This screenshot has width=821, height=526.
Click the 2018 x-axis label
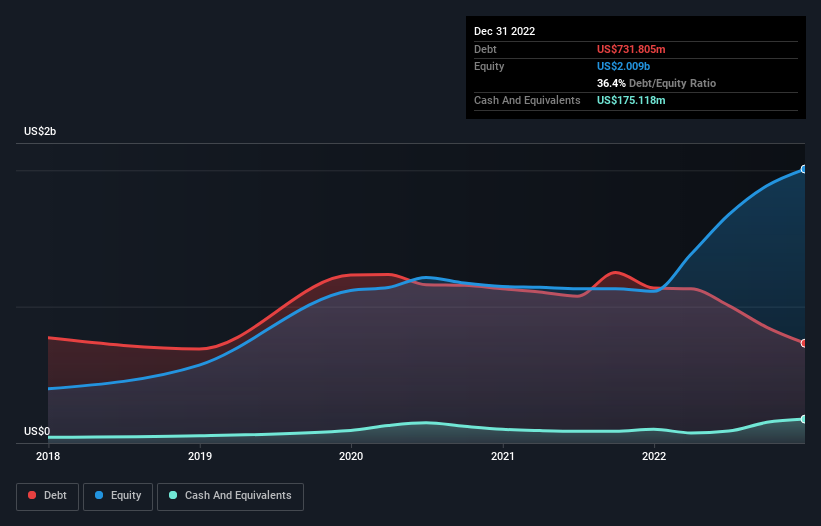48,456
